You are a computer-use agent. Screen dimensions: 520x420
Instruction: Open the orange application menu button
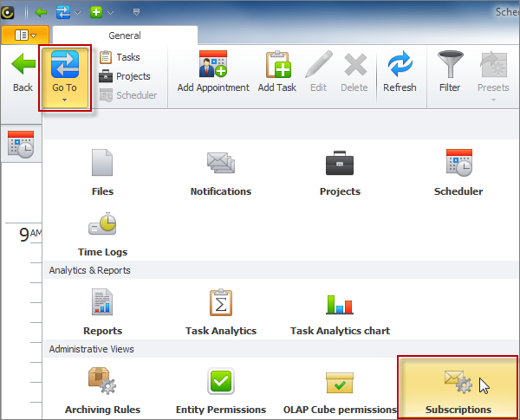tap(25, 36)
